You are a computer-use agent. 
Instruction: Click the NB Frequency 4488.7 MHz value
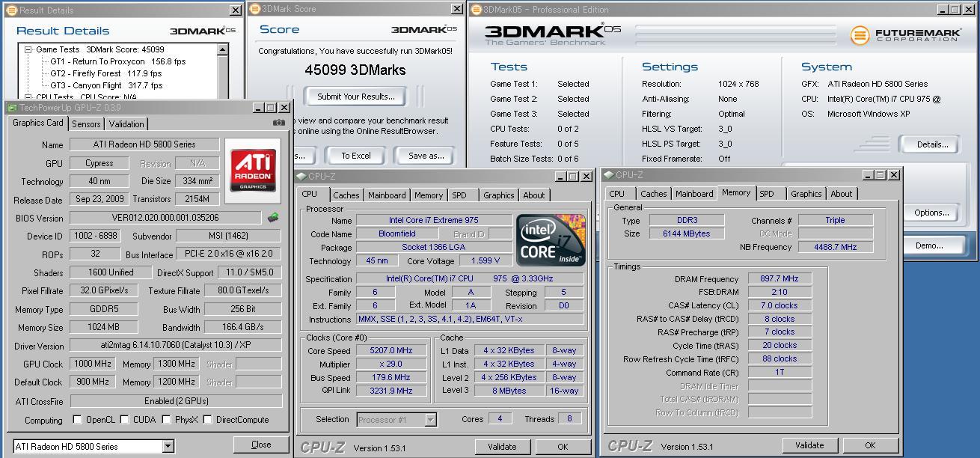pyautogui.click(x=835, y=247)
